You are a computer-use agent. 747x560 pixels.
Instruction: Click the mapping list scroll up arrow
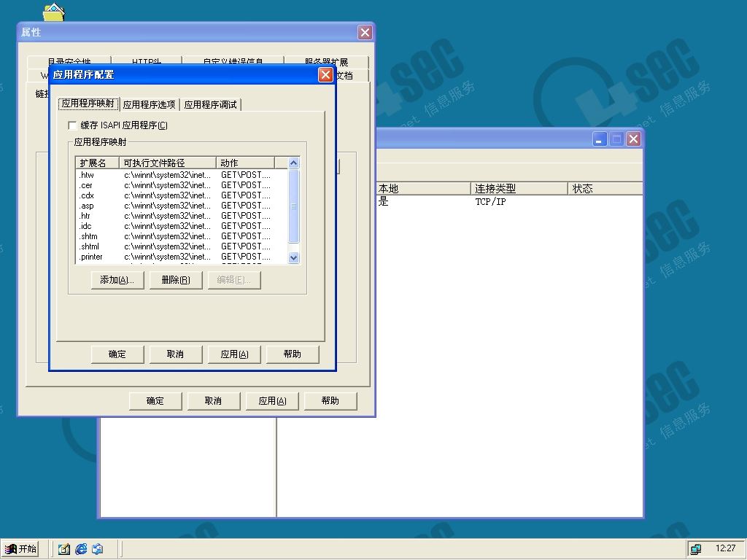293,163
